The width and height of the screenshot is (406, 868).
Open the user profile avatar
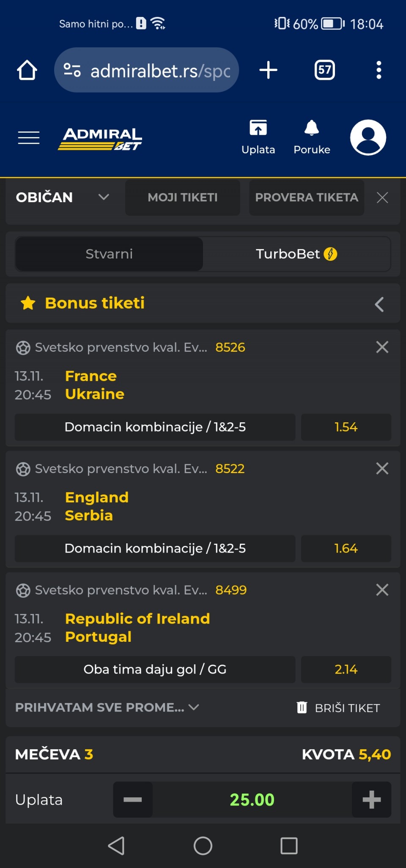coord(368,138)
